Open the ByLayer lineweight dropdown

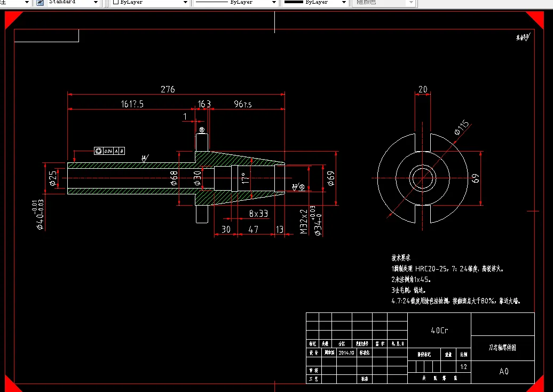(x=344, y=3)
